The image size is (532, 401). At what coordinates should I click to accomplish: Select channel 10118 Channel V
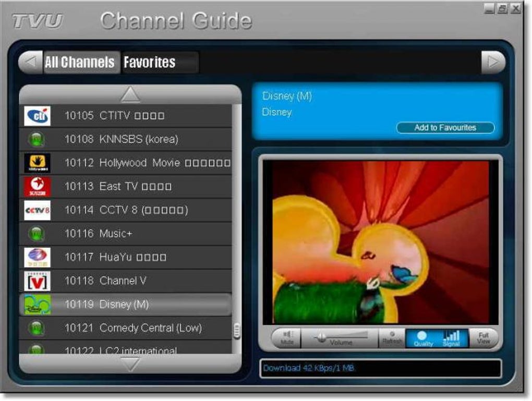coord(126,281)
